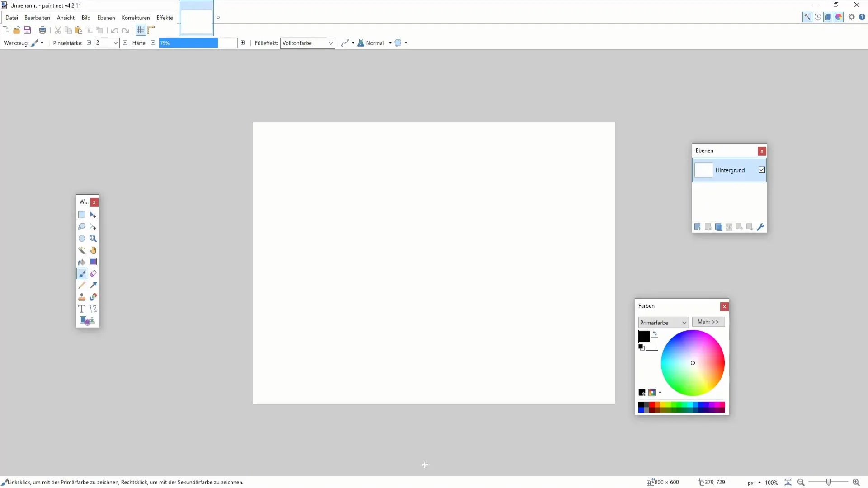Screen dimensions: 868x488
Task: Click the canvas preview thumbnail
Action: (x=196, y=16)
